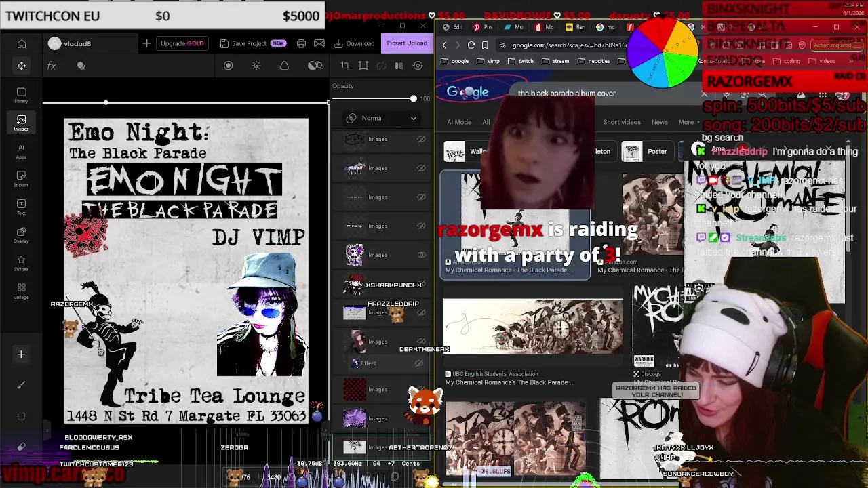Click the circular dot toolbar icon
The image size is (868, 488).
[x=228, y=66]
